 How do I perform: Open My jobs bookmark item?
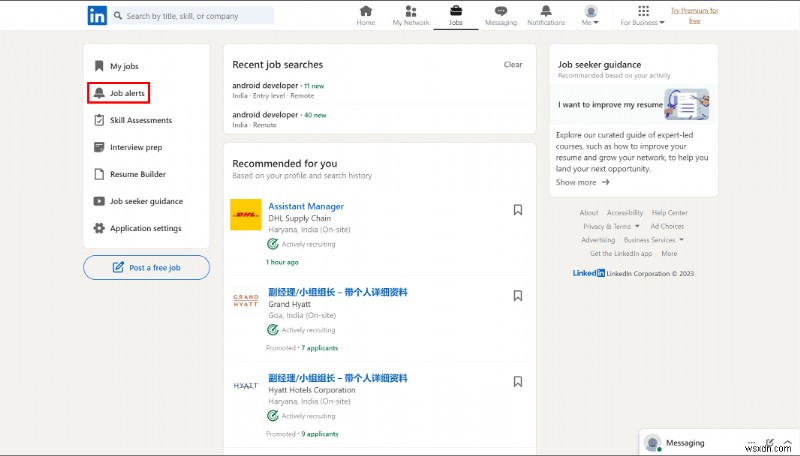click(x=116, y=66)
